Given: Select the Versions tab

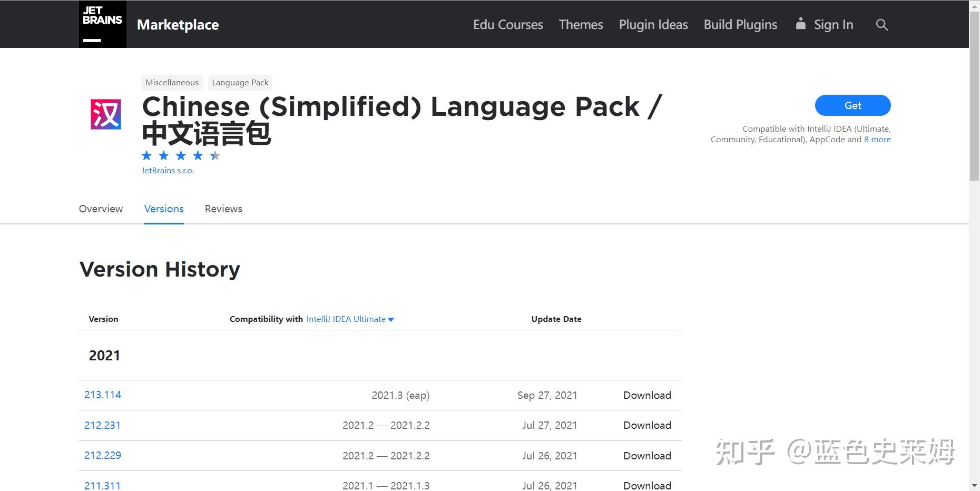Looking at the screenshot, I should coord(164,209).
